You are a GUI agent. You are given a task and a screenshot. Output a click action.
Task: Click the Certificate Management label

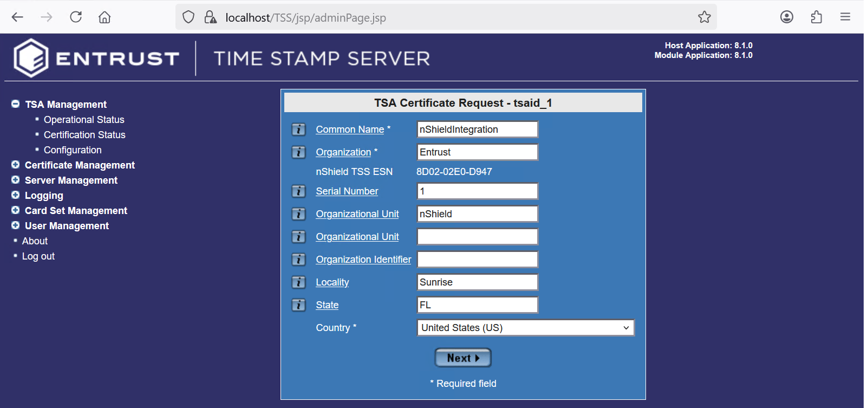click(x=80, y=165)
